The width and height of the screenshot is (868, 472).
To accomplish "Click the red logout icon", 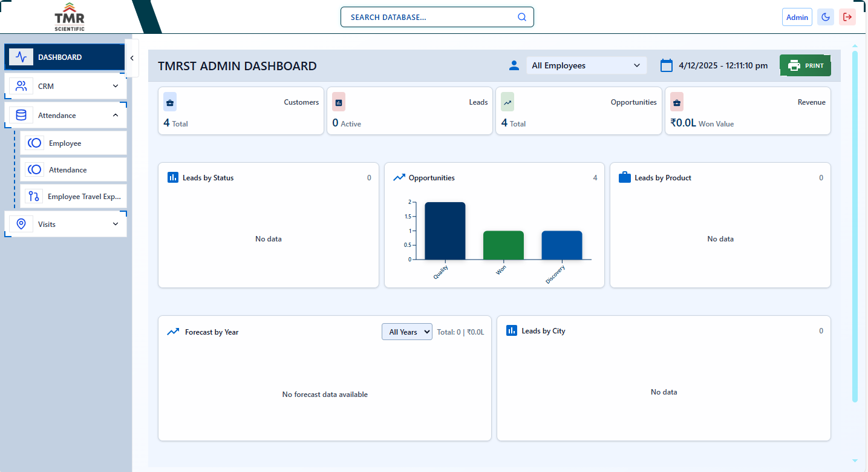I will coord(847,17).
